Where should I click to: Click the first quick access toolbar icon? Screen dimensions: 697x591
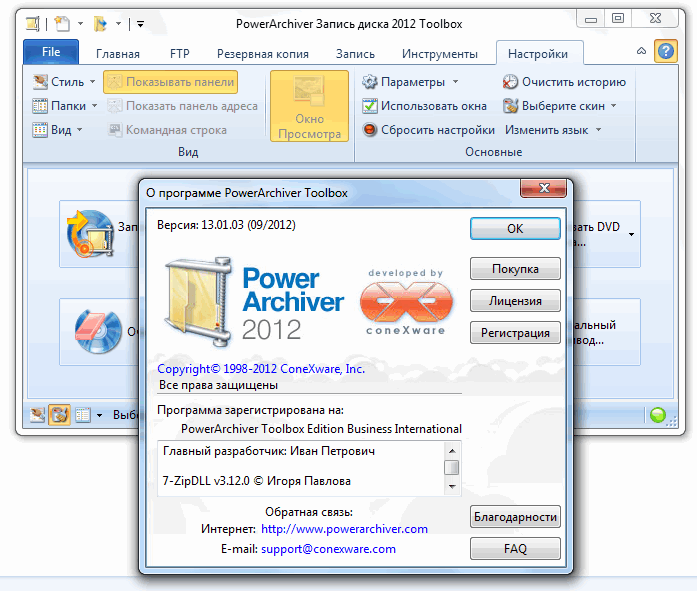point(32,24)
